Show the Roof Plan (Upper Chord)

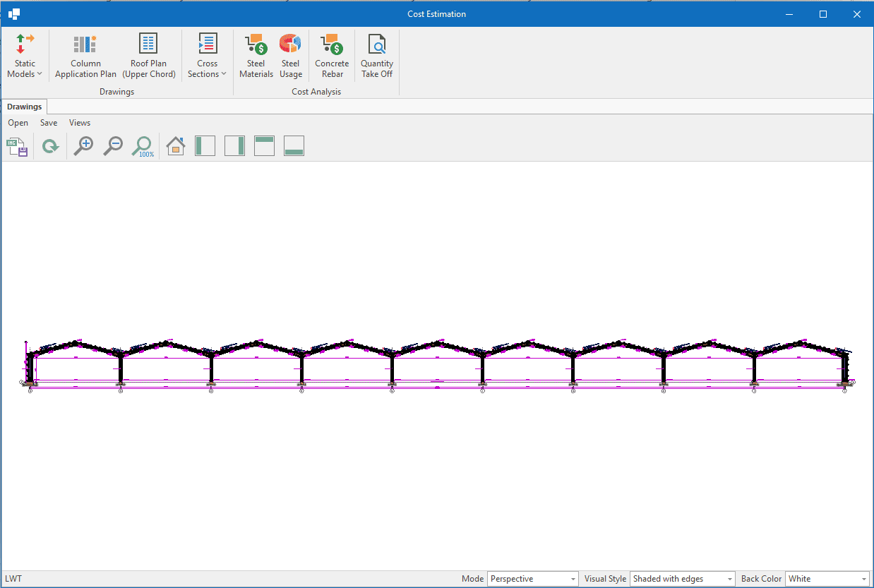[x=148, y=56]
